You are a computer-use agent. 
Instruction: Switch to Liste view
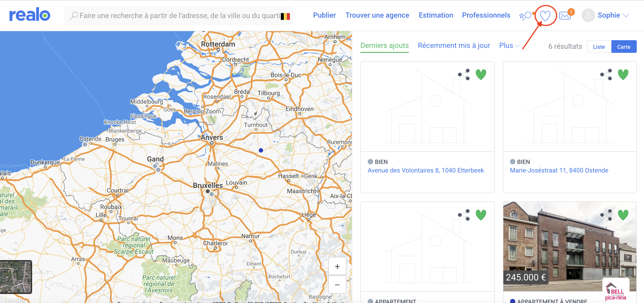pyautogui.click(x=599, y=47)
